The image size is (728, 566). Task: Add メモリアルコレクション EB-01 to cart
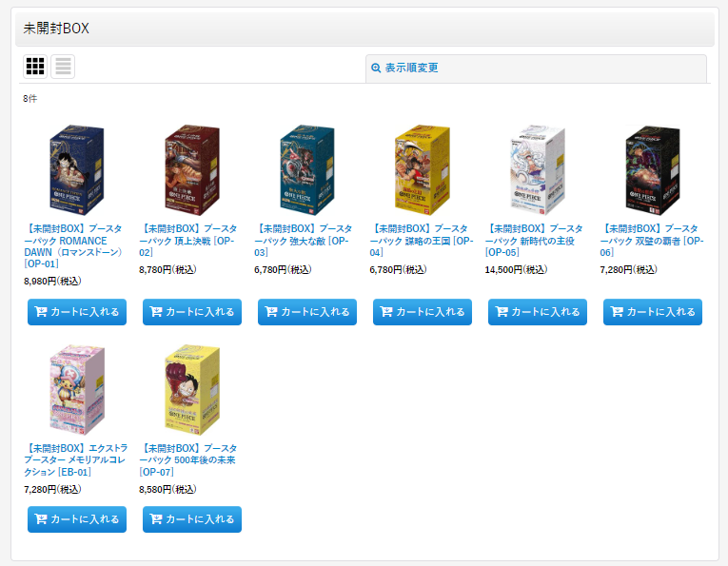(x=77, y=519)
